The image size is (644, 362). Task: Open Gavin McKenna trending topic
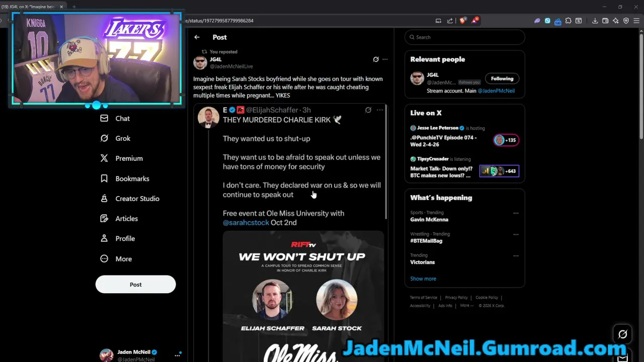coord(429,220)
